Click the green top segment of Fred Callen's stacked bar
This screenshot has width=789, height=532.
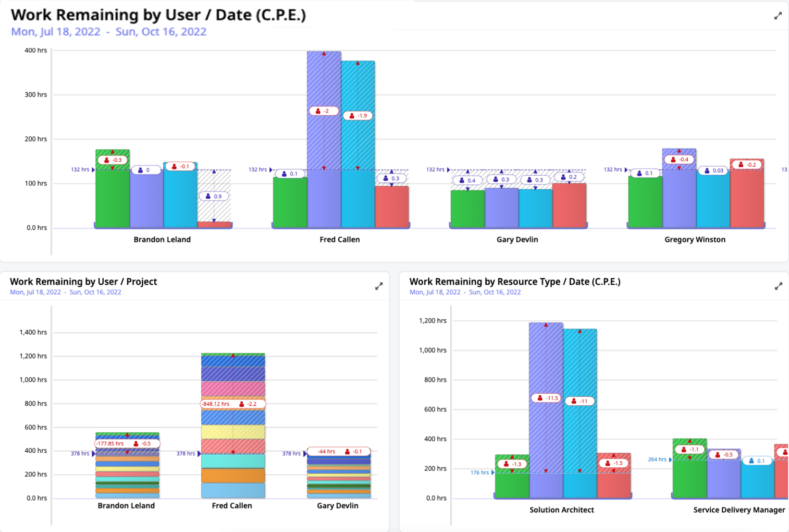(232, 355)
